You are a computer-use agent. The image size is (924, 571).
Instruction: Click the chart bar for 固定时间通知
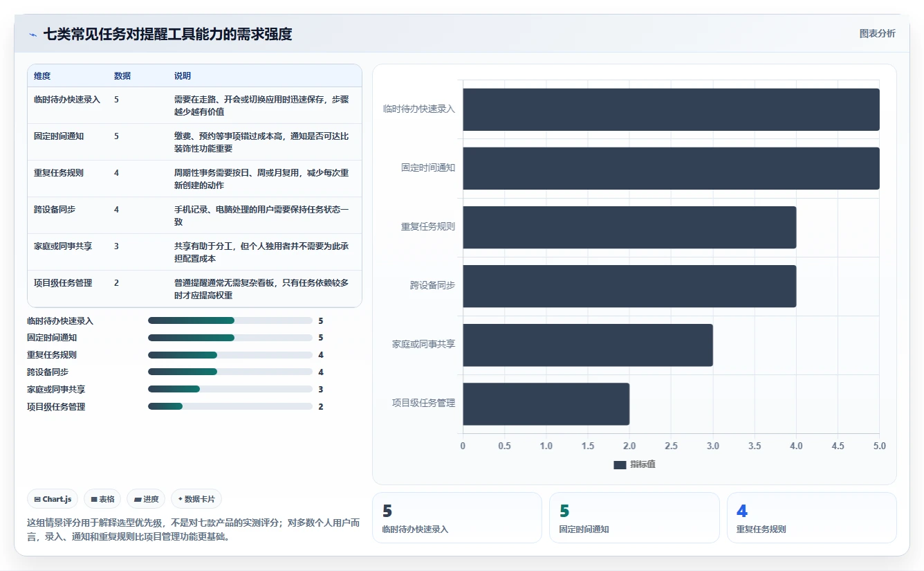[x=671, y=168]
